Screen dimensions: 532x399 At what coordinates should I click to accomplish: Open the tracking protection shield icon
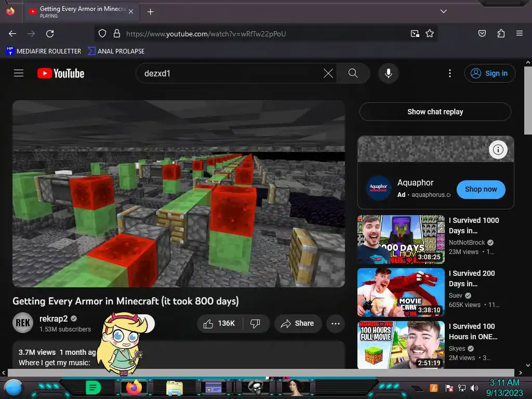click(102, 34)
